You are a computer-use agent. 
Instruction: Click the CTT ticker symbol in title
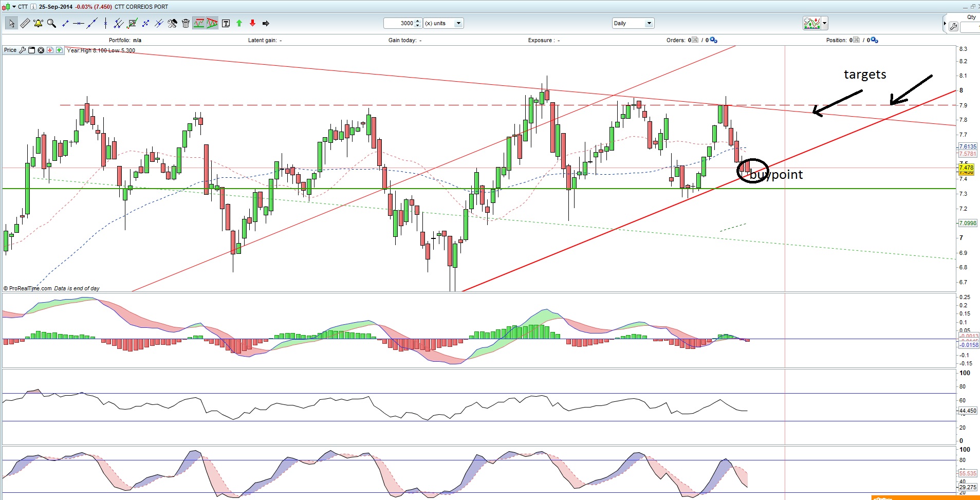(23, 7)
